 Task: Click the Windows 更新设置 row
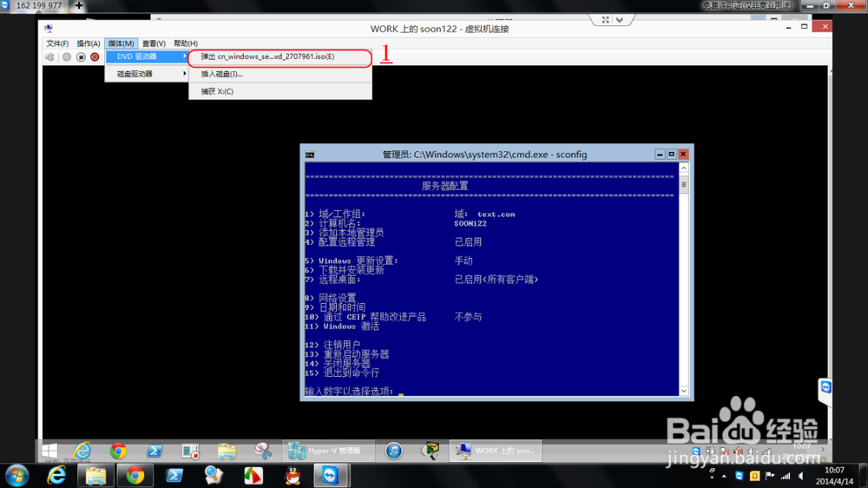tap(389, 260)
